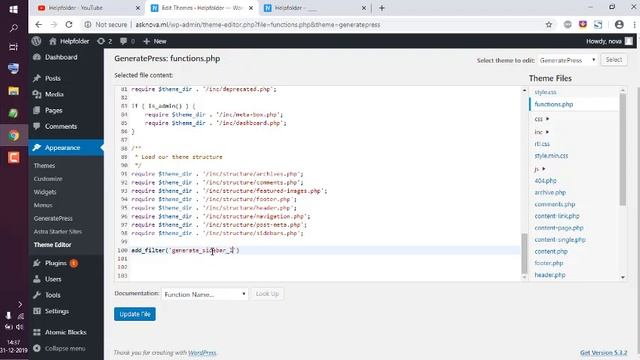Open comments.php theme file
640x360 pixels.
(555, 204)
